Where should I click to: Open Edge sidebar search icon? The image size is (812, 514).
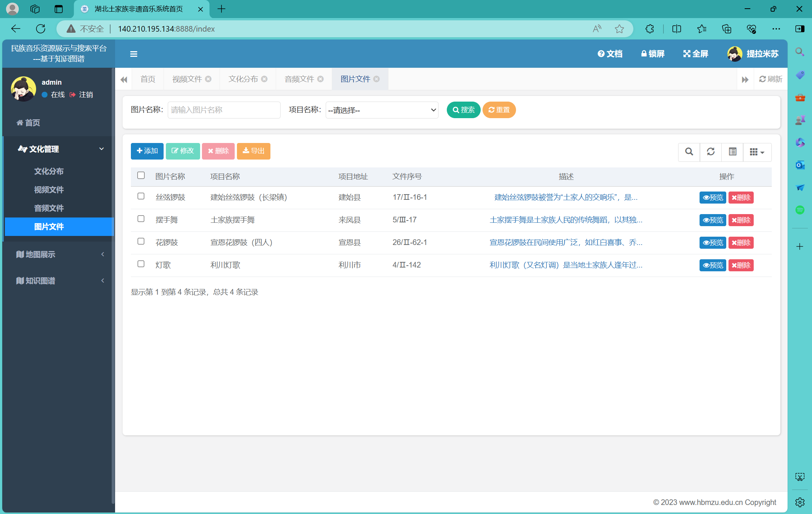tap(800, 52)
